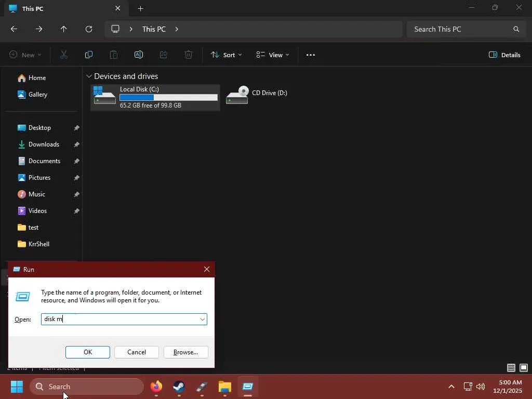Viewport: 532px width, 399px height.
Task: Toggle the Details pane
Action: click(x=504, y=55)
